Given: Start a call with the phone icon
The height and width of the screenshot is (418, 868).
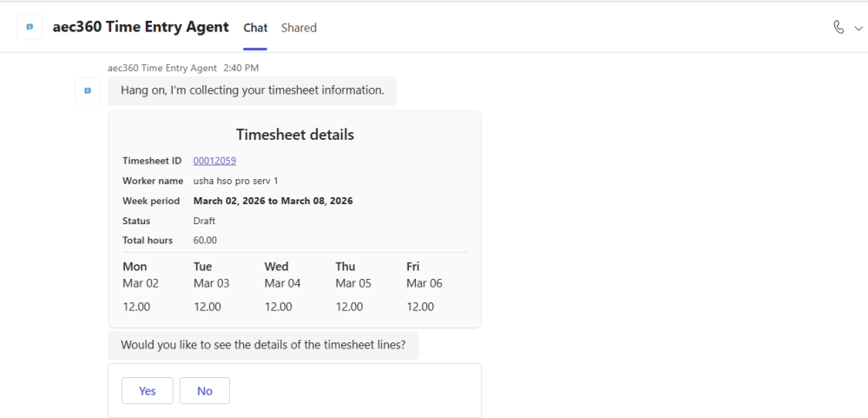Looking at the screenshot, I should (x=838, y=27).
